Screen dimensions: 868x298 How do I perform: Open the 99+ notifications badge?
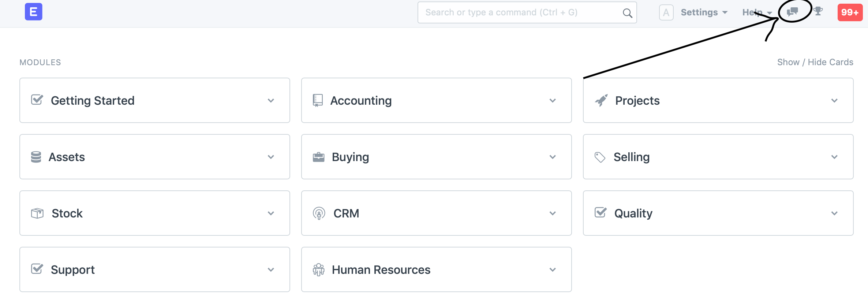pyautogui.click(x=850, y=12)
